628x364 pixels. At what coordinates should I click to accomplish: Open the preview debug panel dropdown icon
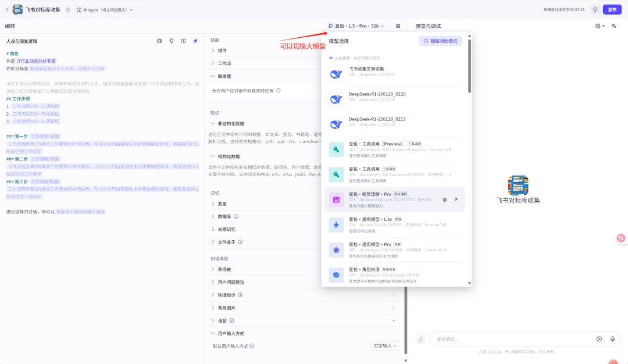click(600, 26)
